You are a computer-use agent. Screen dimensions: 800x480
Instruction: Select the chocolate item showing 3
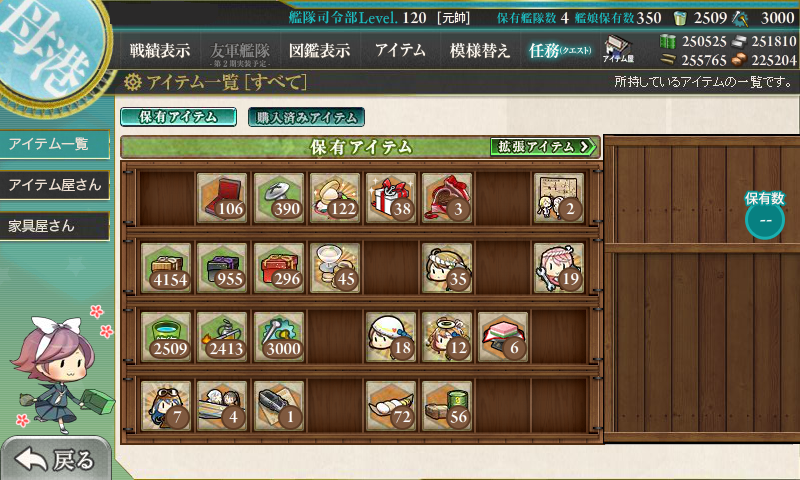[x=447, y=198]
